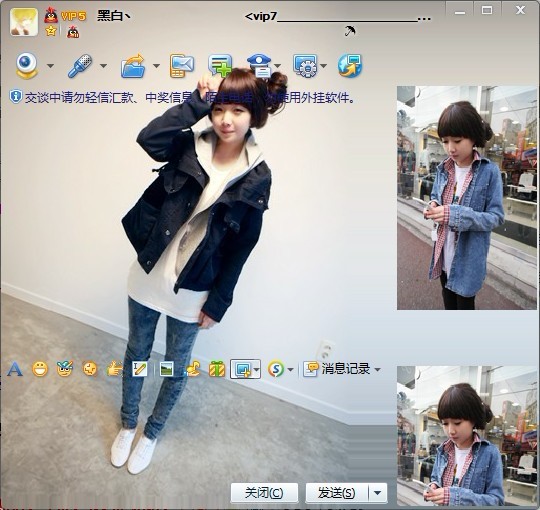
Task: Open remote desktop gear-monitor icon
Action: [x=305, y=66]
